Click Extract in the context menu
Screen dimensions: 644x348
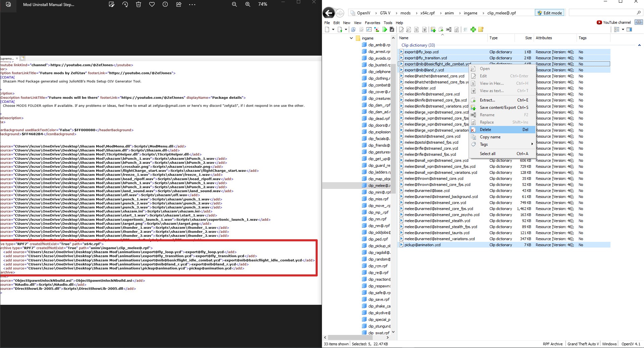coord(488,100)
